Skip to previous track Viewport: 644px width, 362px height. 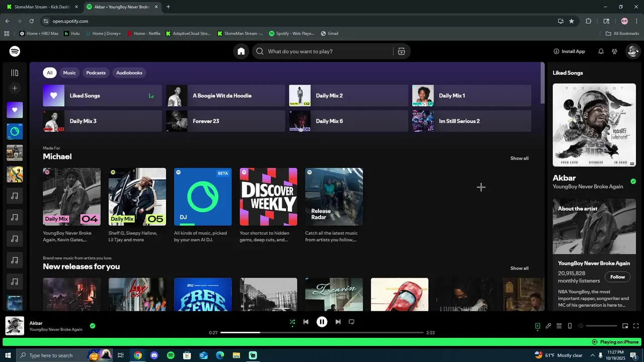pos(306,322)
